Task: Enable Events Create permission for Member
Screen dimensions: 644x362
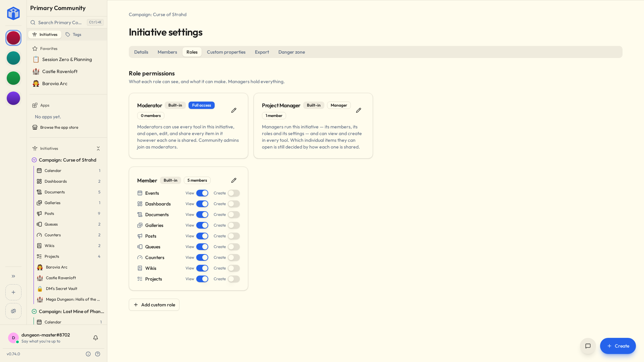Action: tap(234, 193)
